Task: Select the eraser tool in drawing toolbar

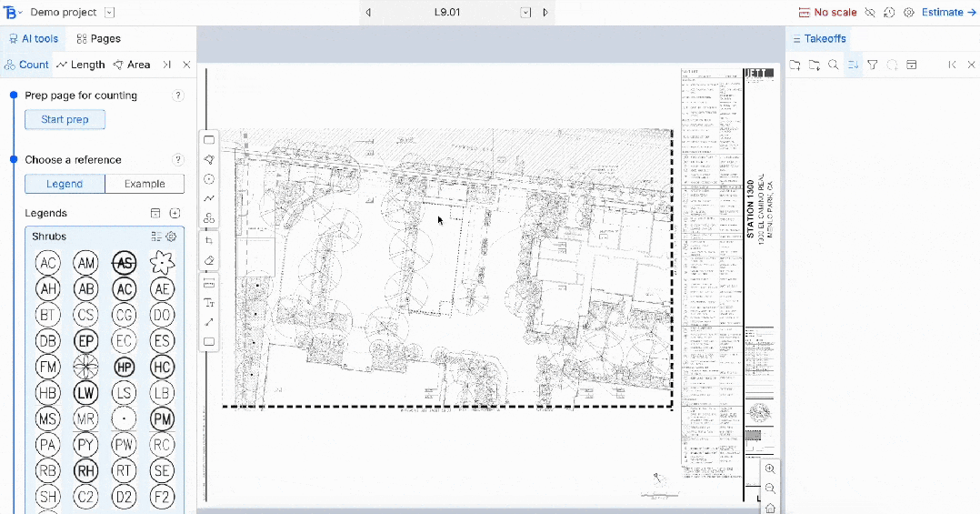Action: 209,260
